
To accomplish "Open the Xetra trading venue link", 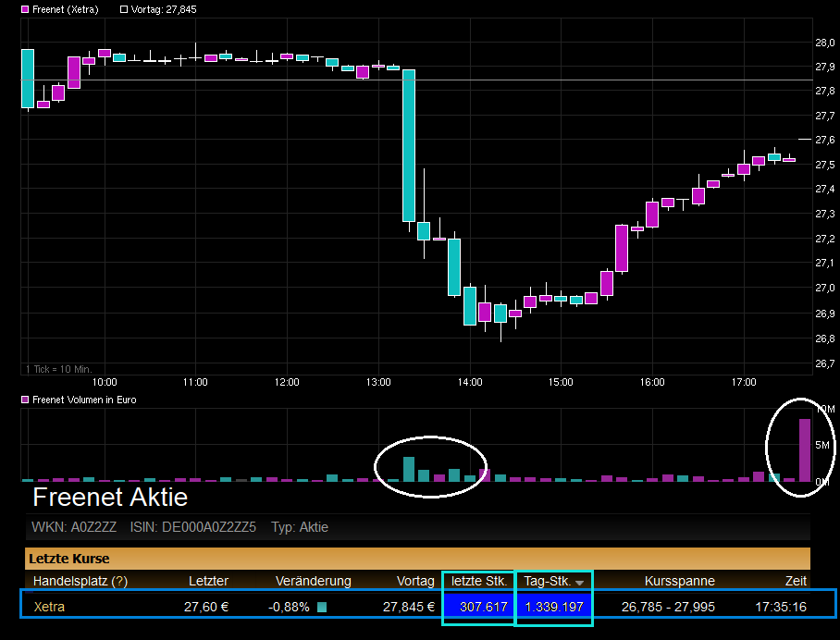I will [x=49, y=607].
